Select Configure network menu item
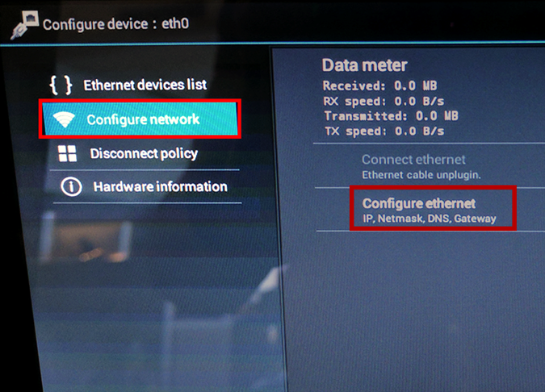 [x=140, y=119]
